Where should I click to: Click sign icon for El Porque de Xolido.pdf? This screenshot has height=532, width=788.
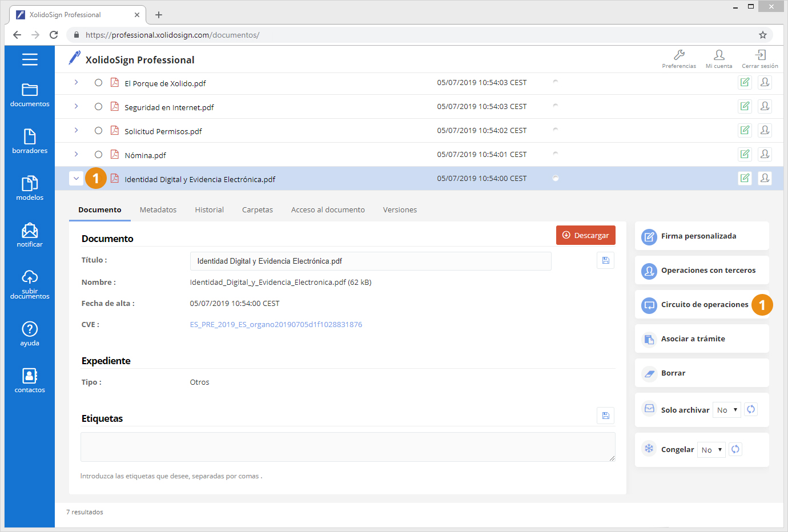745,82
